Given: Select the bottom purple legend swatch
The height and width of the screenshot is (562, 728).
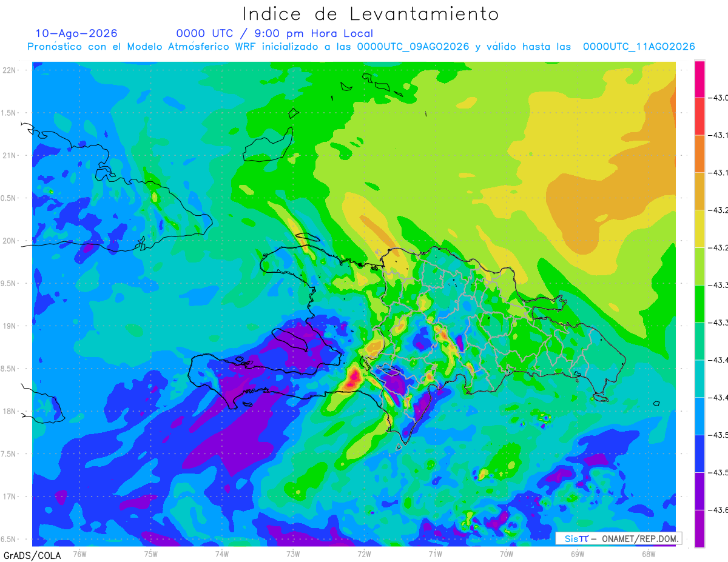Looking at the screenshot, I should click(699, 528).
